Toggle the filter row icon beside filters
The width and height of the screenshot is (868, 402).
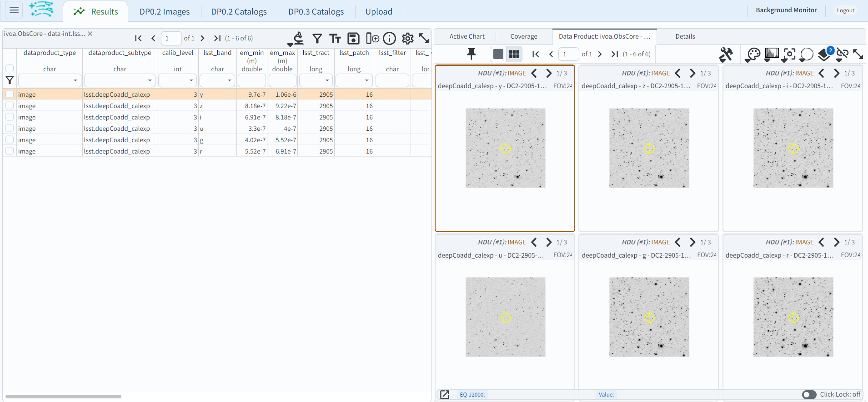(10, 80)
